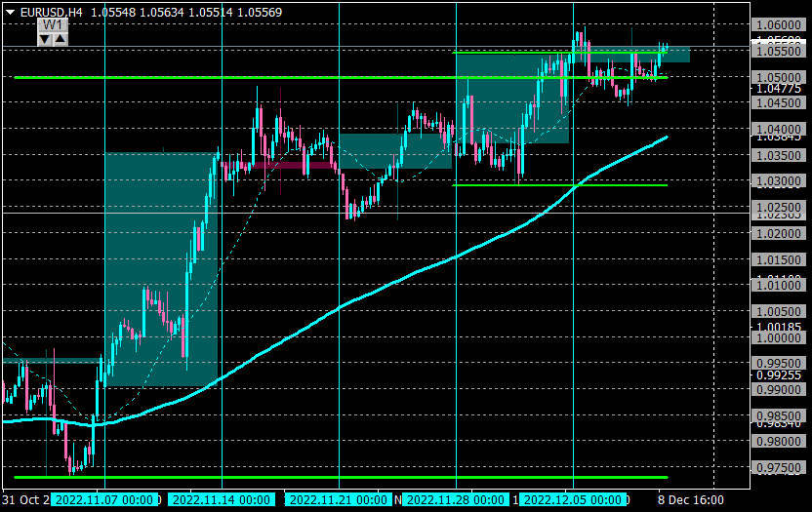Click the 0.97500 price label
The image size is (812, 512).
(x=779, y=467)
